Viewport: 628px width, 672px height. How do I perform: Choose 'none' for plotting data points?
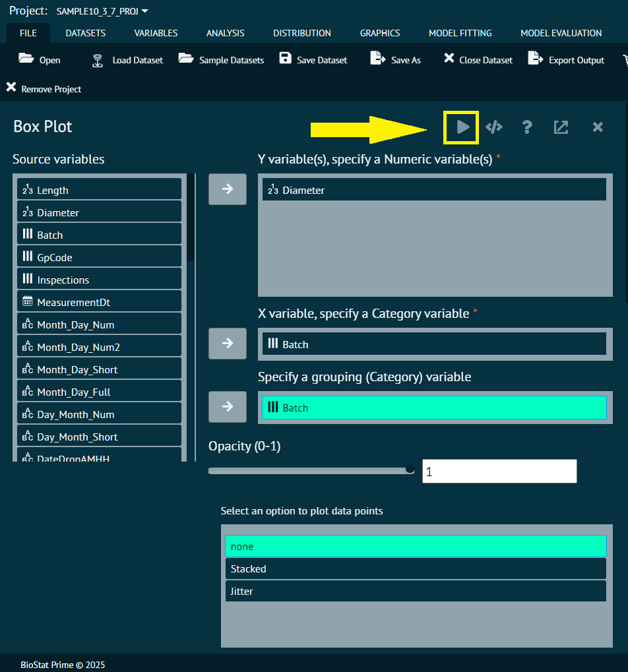click(x=415, y=546)
